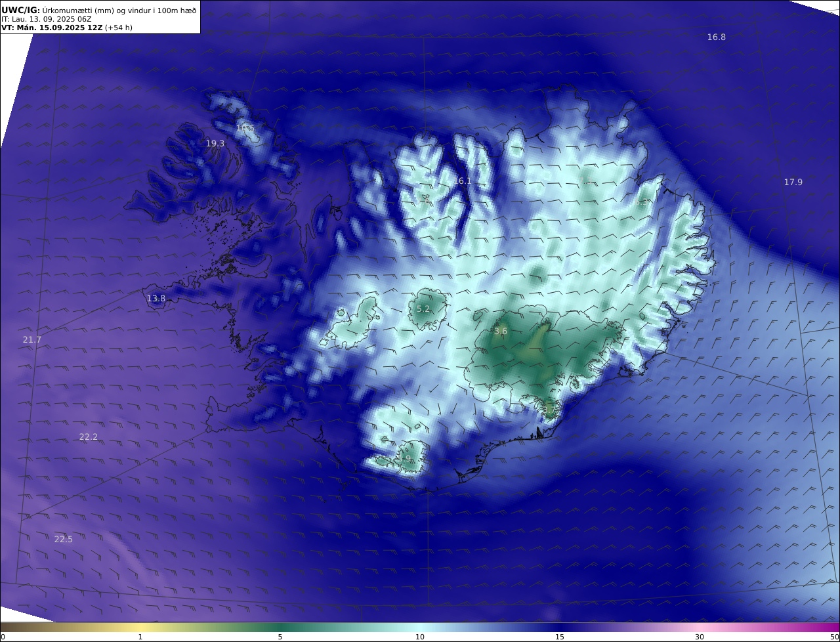Viewport: 840px width, 642px height.
Task: Click the colorbar tick label 0
Action: pyautogui.click(x=3, y=637)
